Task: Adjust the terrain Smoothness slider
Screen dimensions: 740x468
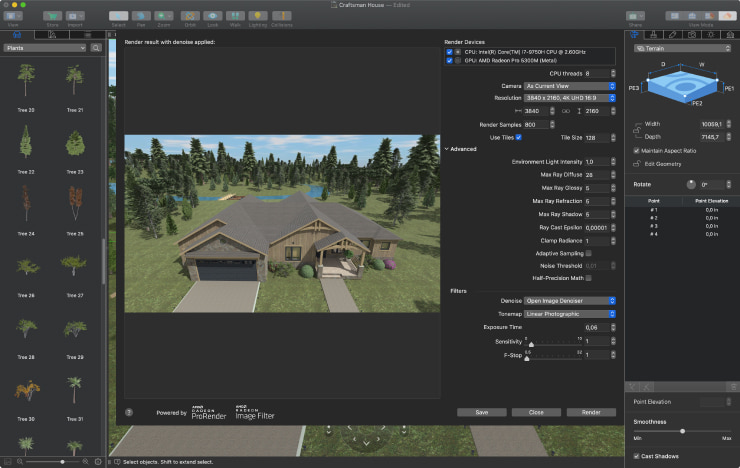Action: tap(682, 431)
